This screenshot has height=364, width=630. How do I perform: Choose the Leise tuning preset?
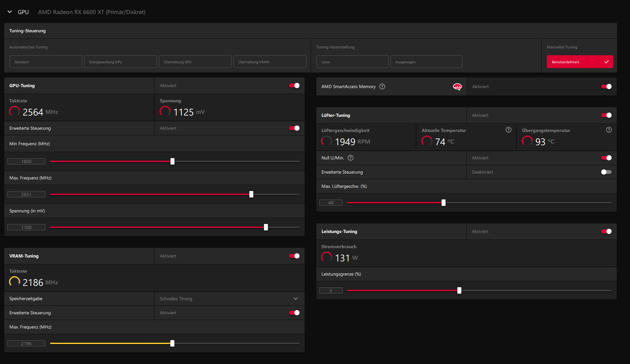pyautogui.click(x=352, y=62)
